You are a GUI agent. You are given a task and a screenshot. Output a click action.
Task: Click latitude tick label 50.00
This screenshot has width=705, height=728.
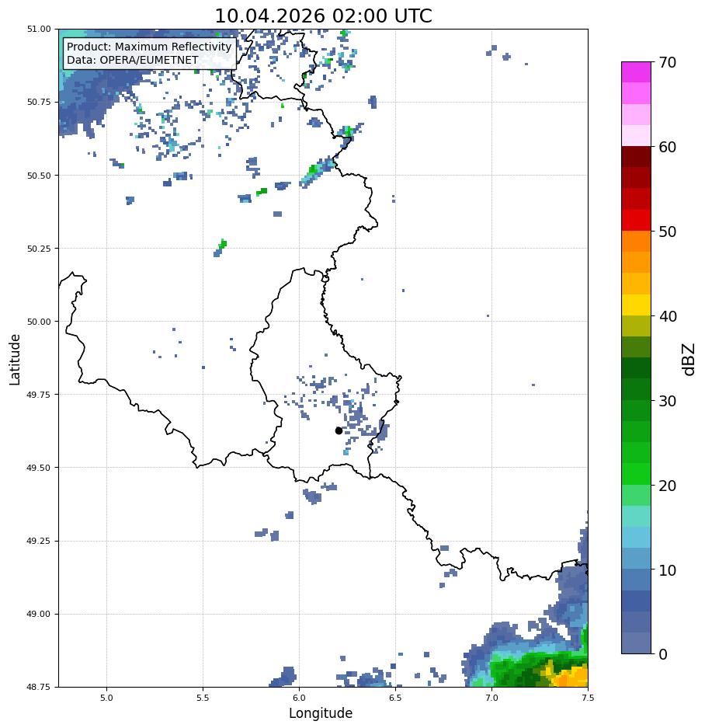pyautogui.click(x=39, y=322)
